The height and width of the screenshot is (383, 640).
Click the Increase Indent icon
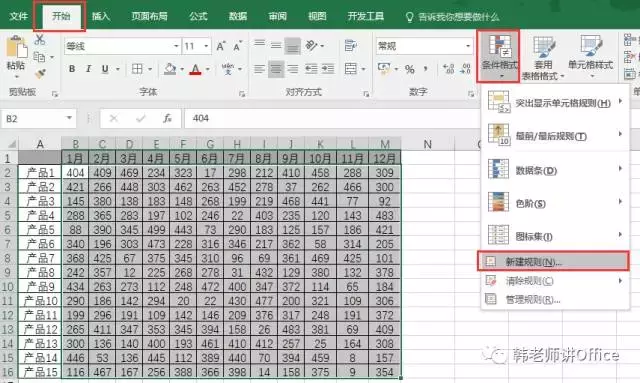pyautogui.click(x=328, y=69)
